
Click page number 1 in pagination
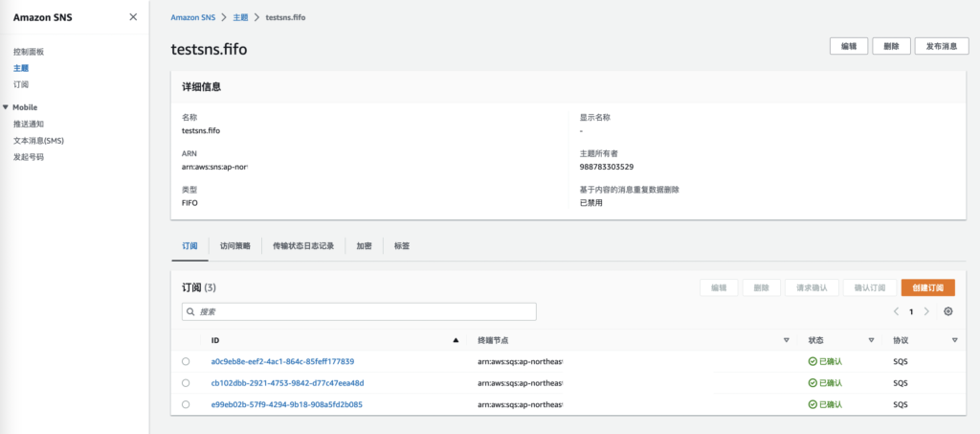(911, 311)
